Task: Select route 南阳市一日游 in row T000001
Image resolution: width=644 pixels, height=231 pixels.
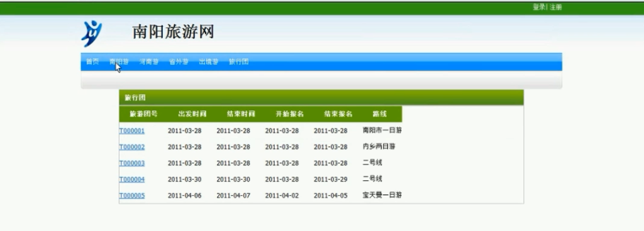Action: pos(382,130)
